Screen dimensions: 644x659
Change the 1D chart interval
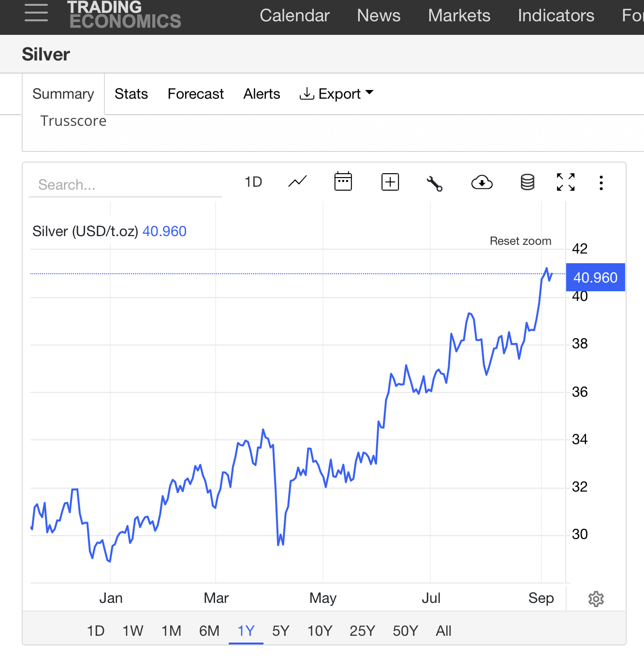253,182
